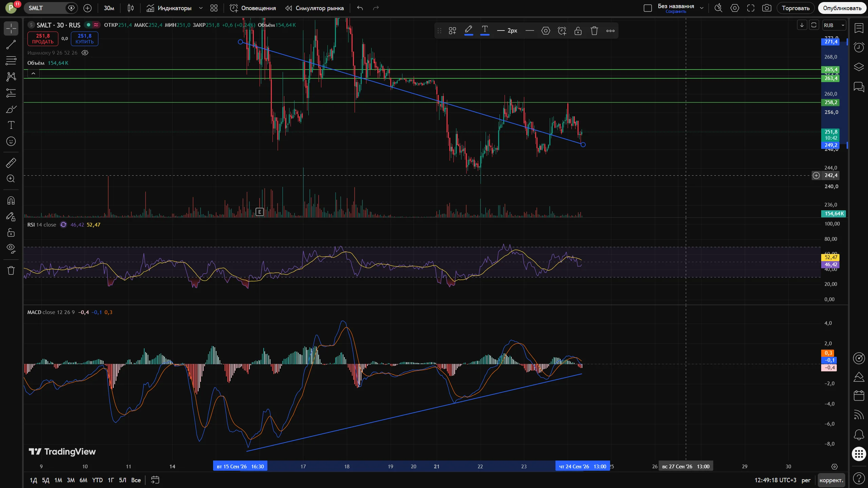Show the hidden Ишимоку indicator
The image size is (868, 488).
85,53
